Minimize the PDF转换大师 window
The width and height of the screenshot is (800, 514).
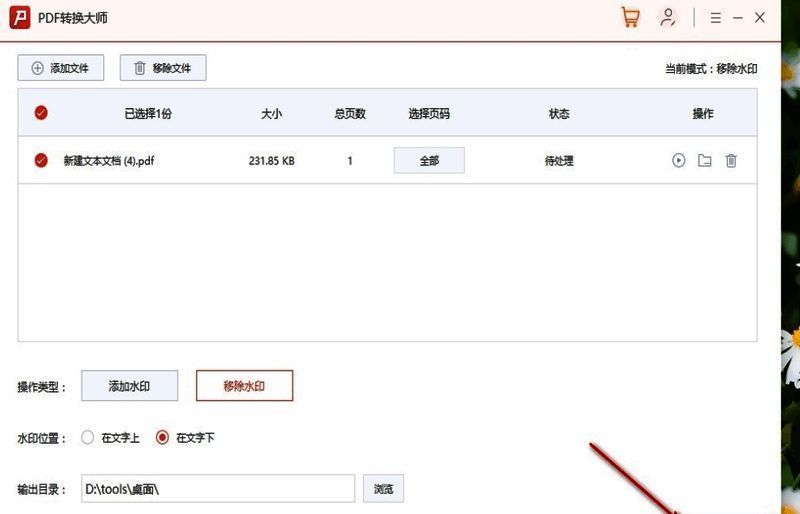point(738,18)
